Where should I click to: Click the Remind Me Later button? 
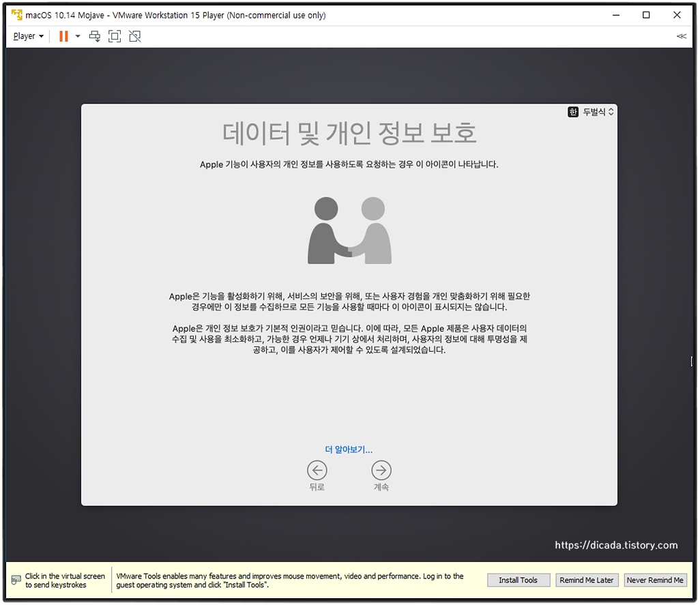(587, 580)
